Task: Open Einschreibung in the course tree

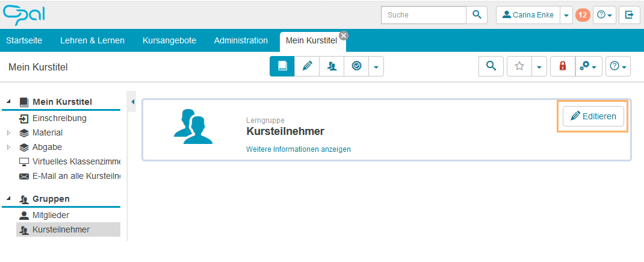Action: (60, 119)
